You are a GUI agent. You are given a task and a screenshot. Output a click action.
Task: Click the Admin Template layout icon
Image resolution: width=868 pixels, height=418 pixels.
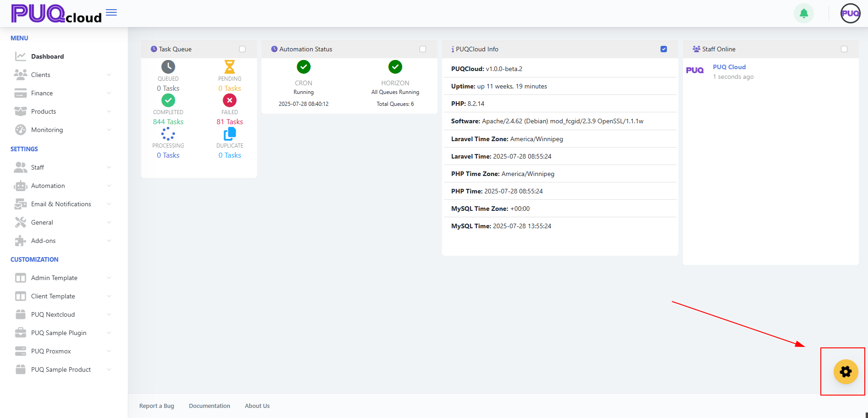[21, 278]
